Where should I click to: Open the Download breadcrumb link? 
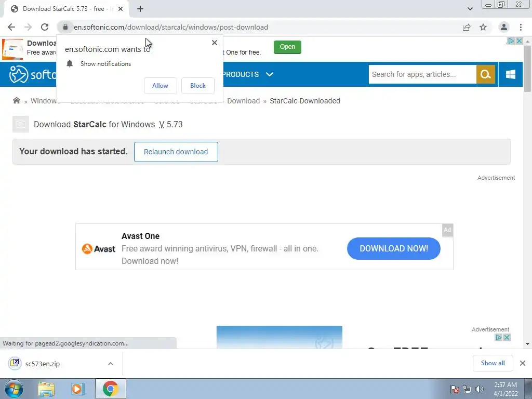(x=243, y=101)
